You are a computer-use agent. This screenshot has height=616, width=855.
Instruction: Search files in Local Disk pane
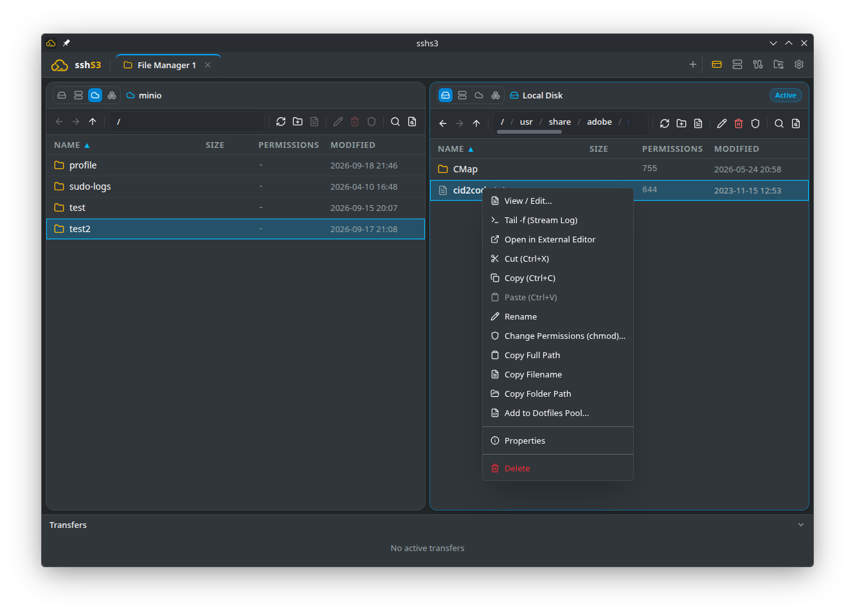[x=779, y=123]
